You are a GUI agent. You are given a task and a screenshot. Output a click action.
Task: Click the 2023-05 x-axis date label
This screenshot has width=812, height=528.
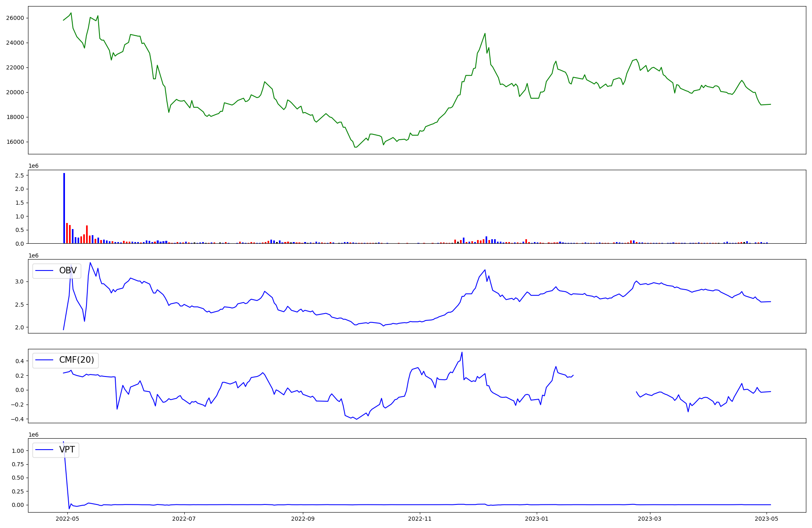click(x=767, y=519)
